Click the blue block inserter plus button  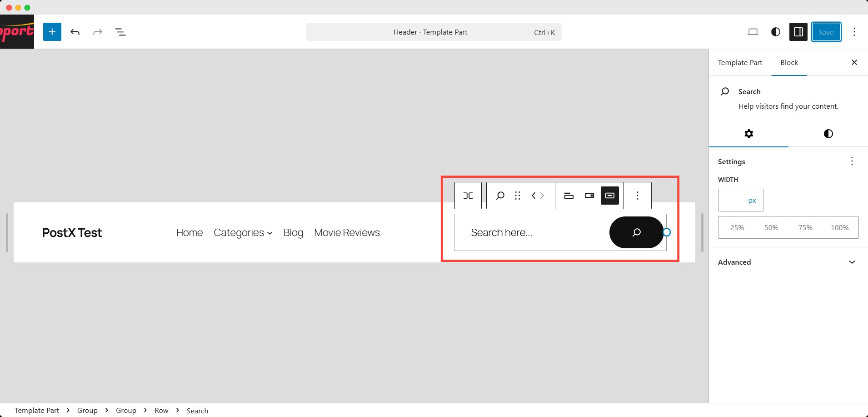52,32
